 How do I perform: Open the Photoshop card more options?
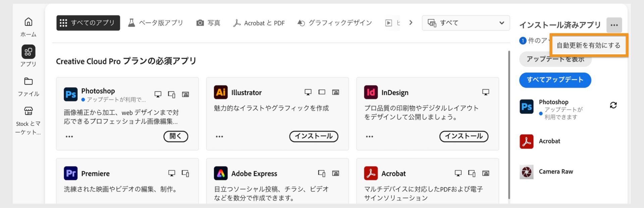69,137
